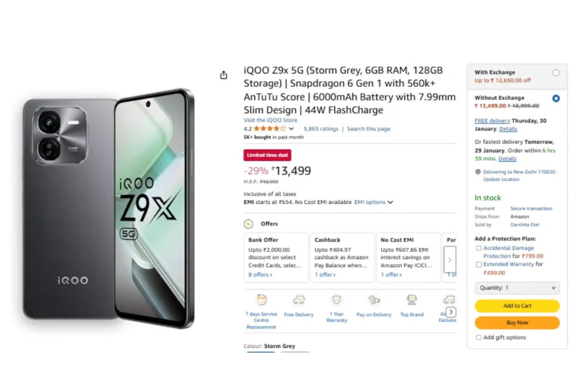
Task: Click the Add to Cart button
Action: (x=517, y=306)
